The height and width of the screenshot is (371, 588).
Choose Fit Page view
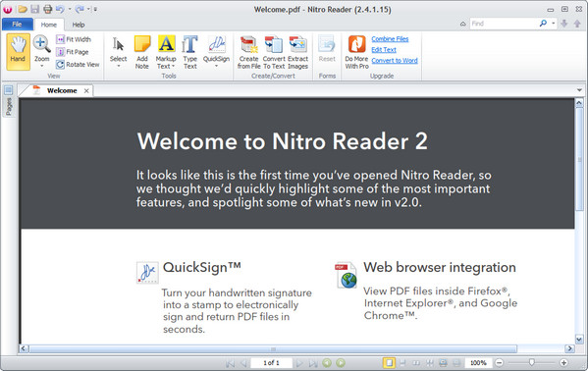click(73, 52)
